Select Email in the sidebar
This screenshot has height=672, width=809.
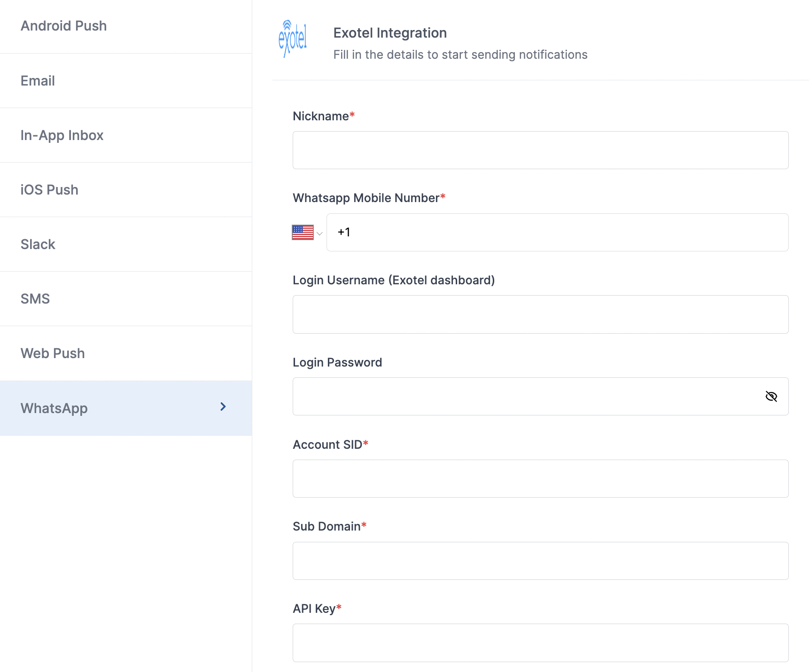(x=126, y=81)
